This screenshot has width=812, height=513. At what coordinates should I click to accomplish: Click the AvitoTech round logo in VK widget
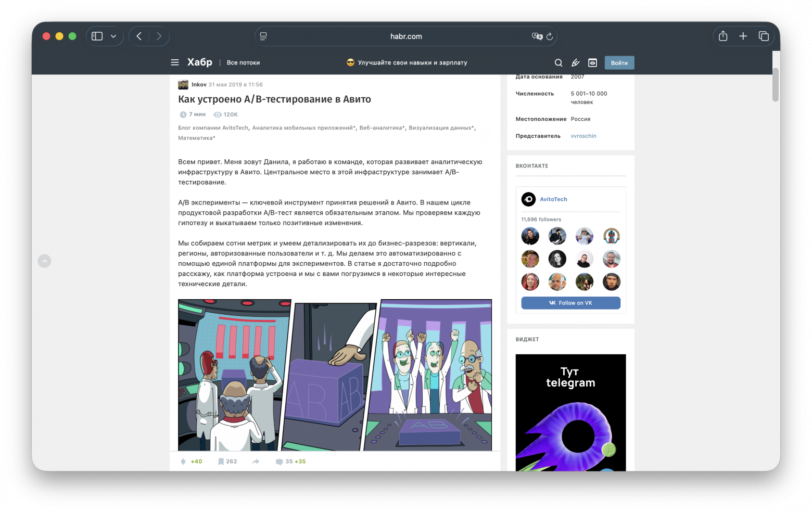528,199
